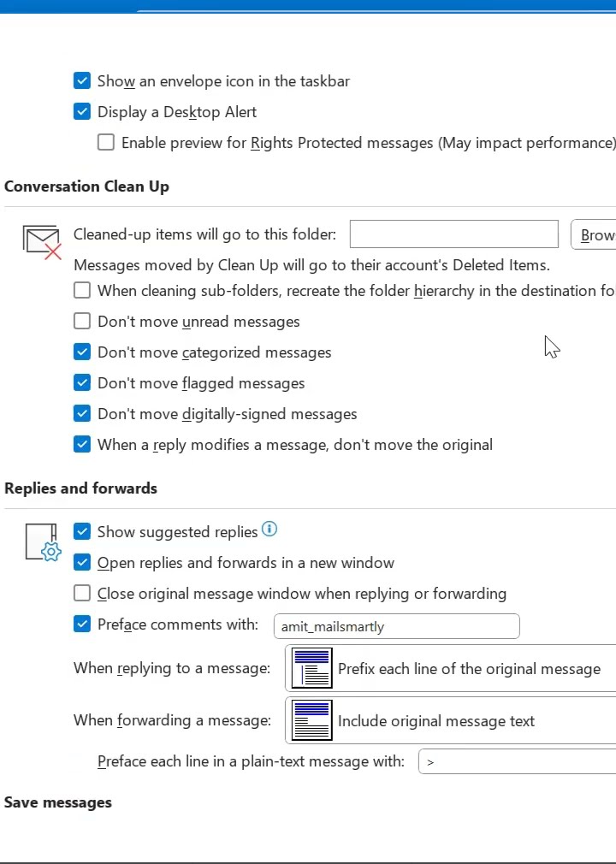
Task: Click the forward style preview icon
Action: 311,720
